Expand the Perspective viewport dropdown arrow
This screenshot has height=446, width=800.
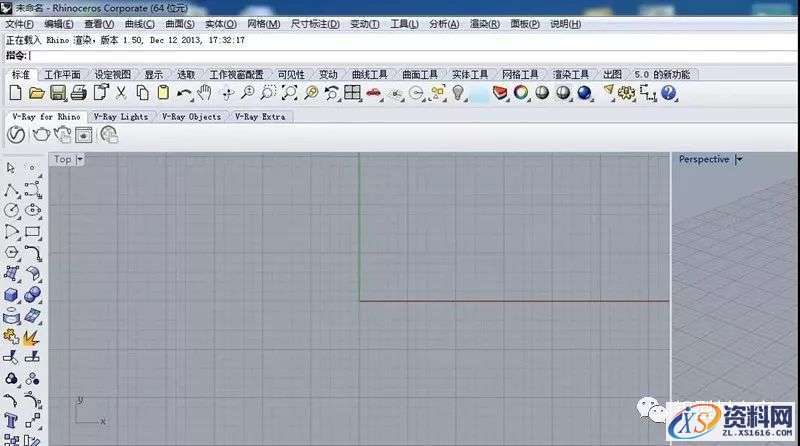[739, 159]
